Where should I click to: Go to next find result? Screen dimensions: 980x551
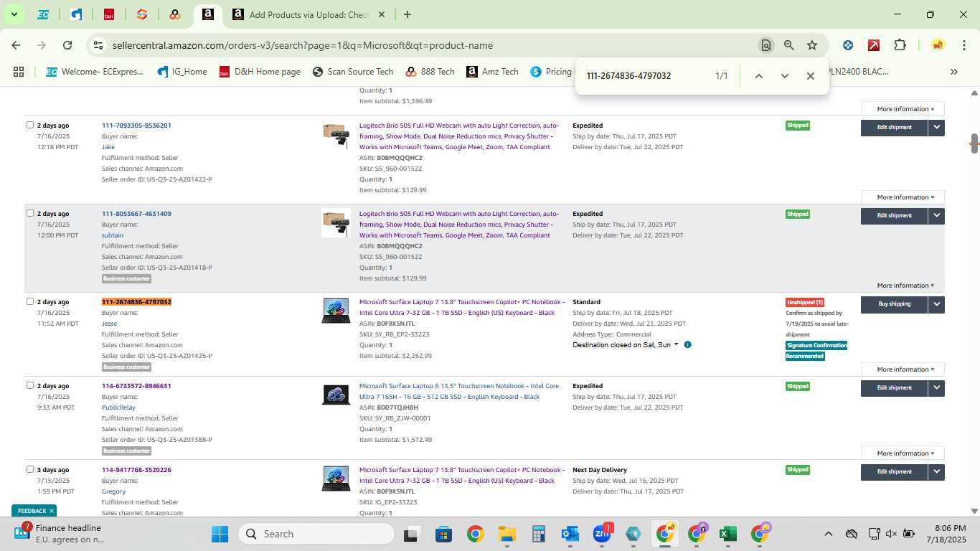pyautogui.click(x=784, y=76)
